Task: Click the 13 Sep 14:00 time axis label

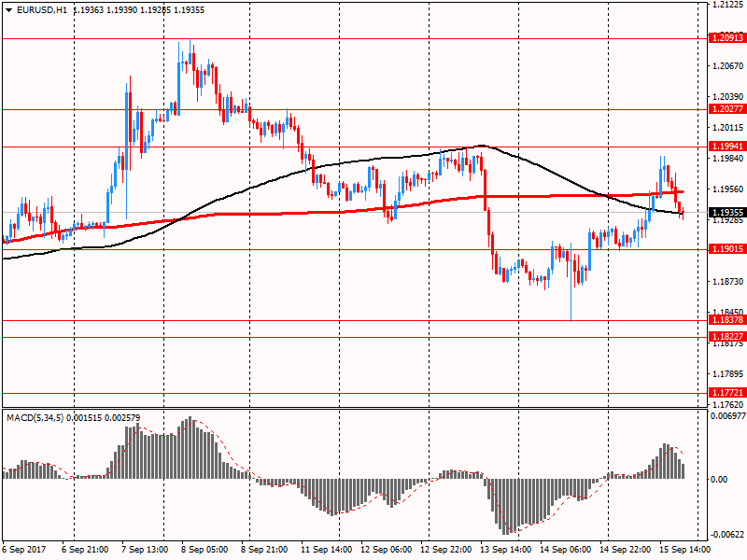Action: tap(506, 550)
